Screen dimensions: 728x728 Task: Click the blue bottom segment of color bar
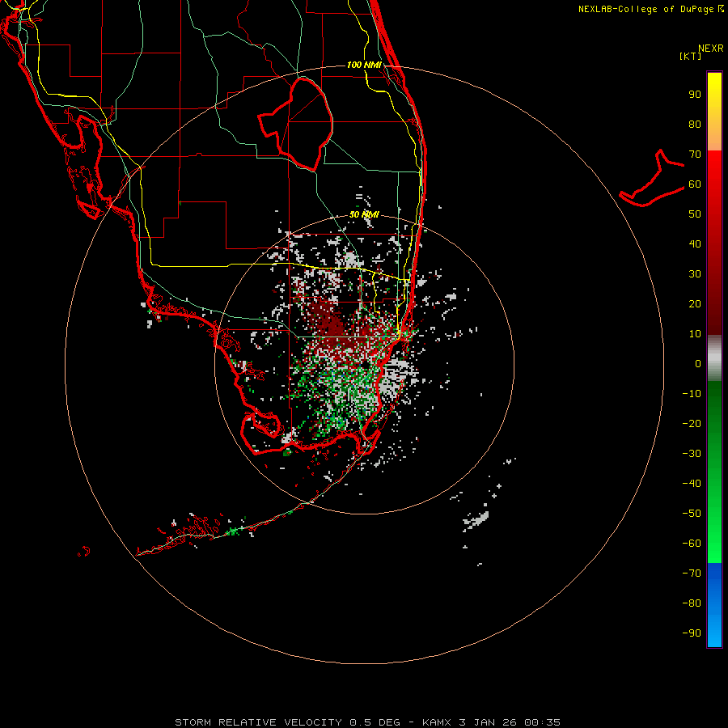714,604
